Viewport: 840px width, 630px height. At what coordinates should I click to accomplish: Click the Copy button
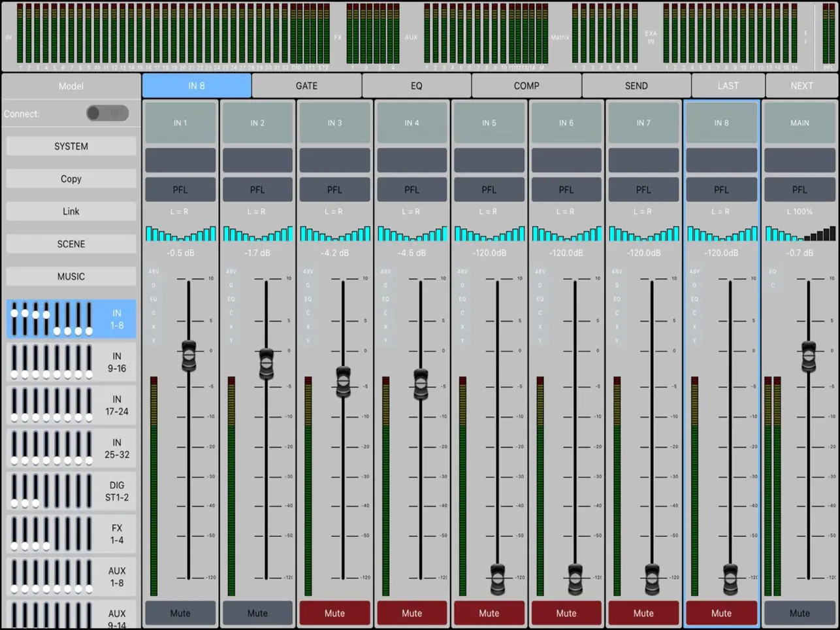click(71, 178)
